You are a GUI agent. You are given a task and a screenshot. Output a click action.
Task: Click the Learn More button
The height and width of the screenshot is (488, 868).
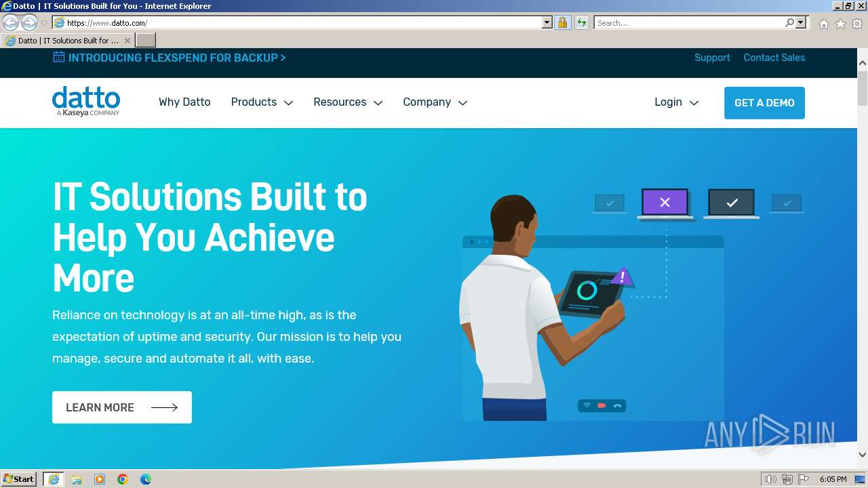click(x=122, y=407)
